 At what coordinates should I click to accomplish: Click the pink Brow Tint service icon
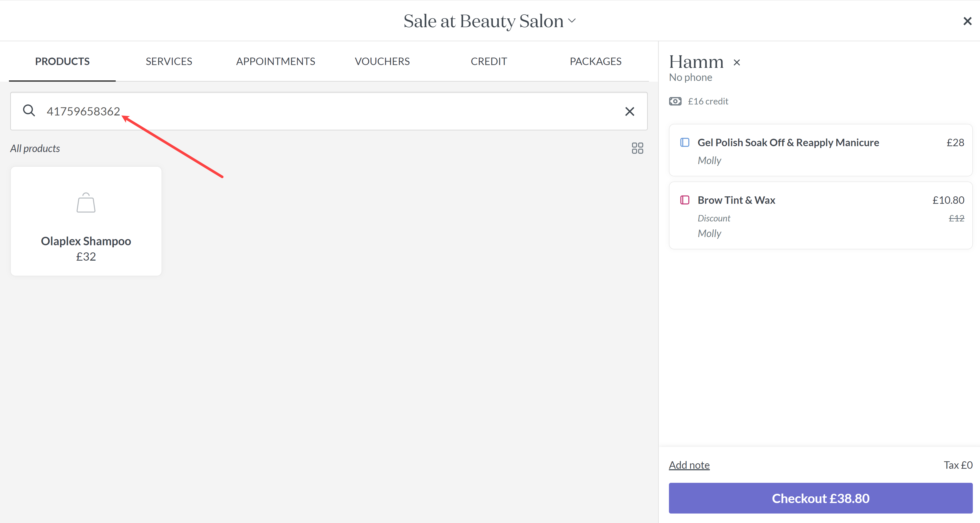point(685,200)
